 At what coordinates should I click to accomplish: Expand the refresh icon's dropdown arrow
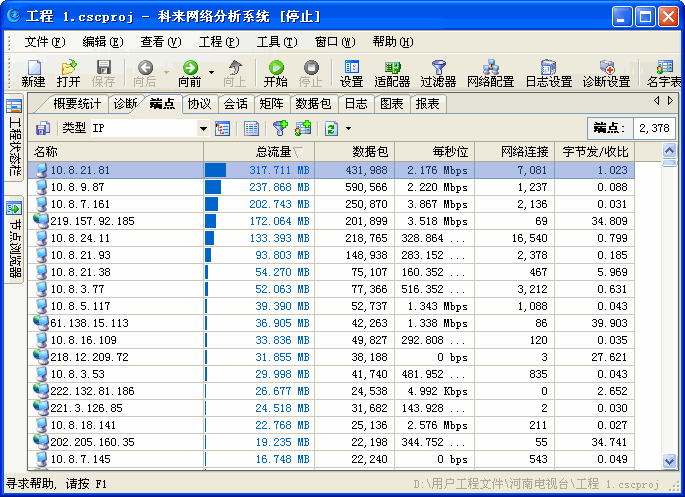[348, 128]
